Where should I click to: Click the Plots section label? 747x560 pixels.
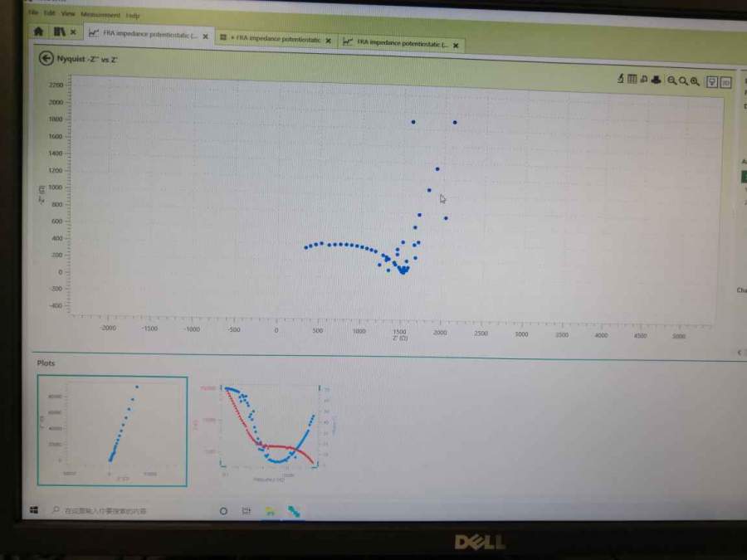point(46,363)
